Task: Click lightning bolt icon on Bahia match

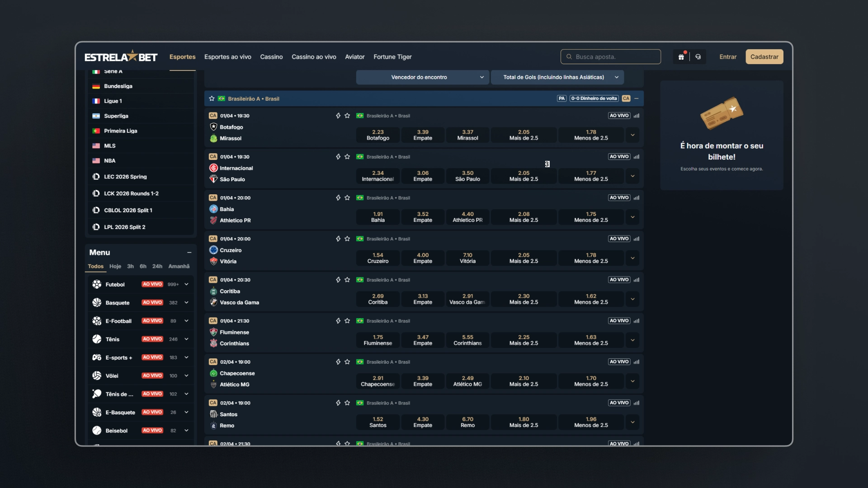Action: click(x=338, y=198)
